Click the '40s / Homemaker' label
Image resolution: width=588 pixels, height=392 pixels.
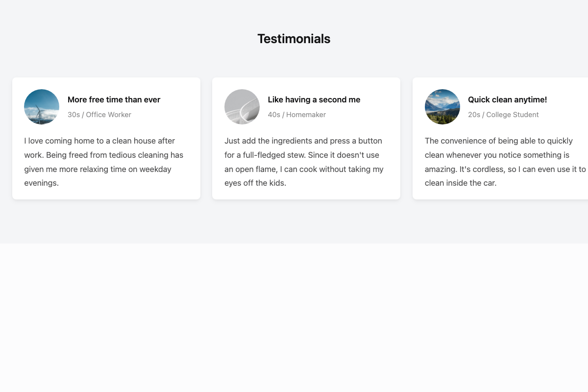(297, 115)
